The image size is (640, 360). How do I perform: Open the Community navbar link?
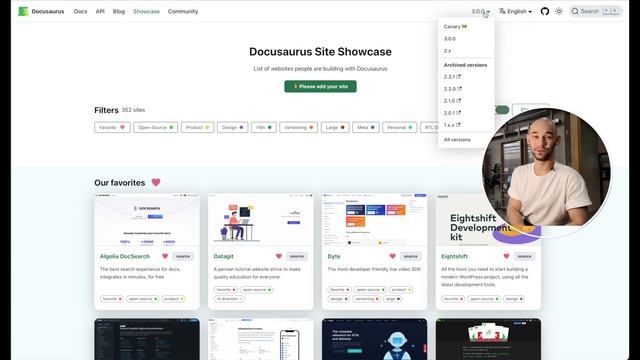click(183, 11)
